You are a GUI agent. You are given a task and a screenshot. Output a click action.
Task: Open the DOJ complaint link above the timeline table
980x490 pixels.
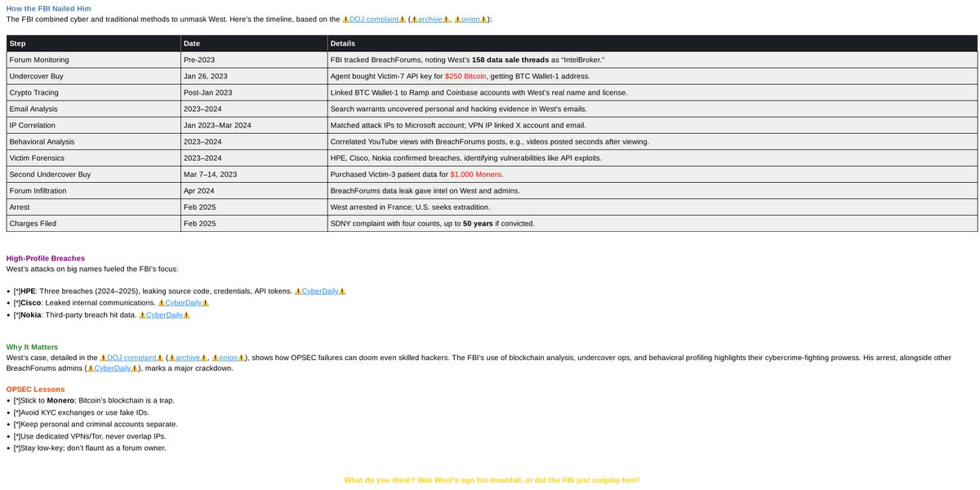373,19
